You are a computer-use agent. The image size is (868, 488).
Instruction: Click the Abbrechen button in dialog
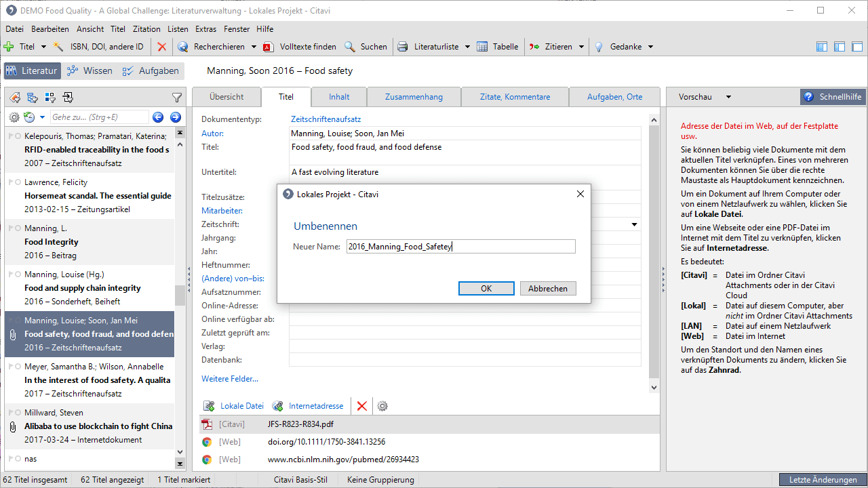pos(547,288)
